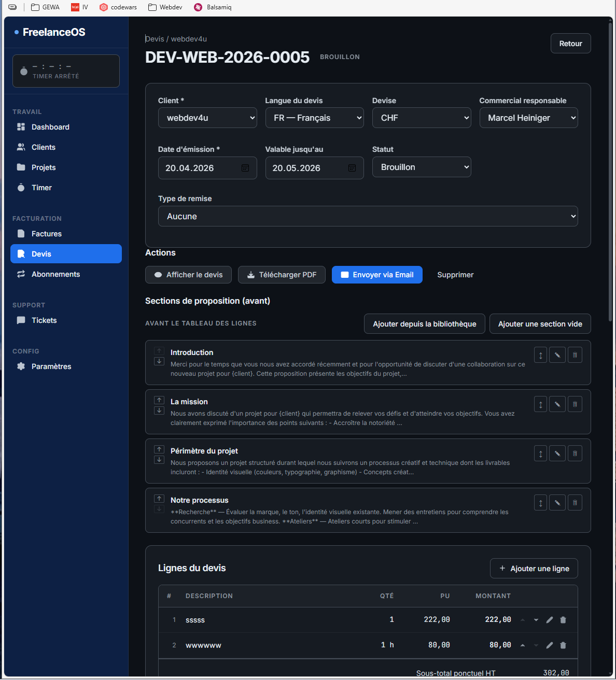The width and height of the screenshot is (616, 680).
Task: Click Ajouter depuis la bibliothèque
Action: 424,324
